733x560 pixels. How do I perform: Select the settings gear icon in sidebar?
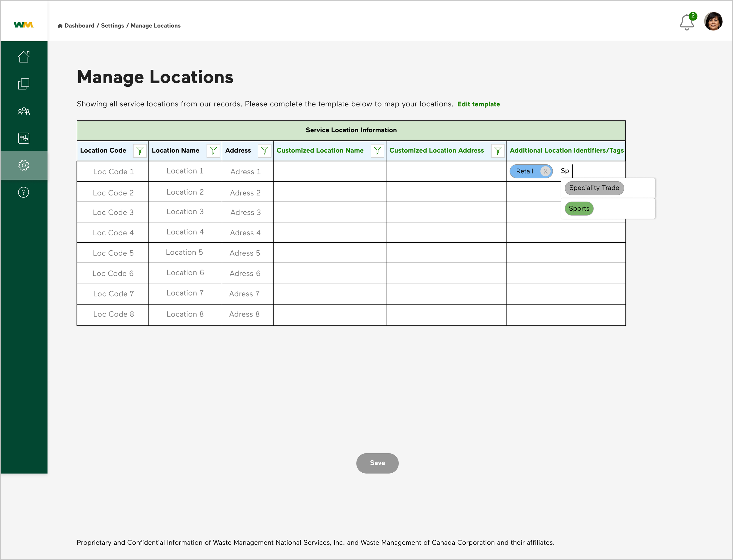24,165
